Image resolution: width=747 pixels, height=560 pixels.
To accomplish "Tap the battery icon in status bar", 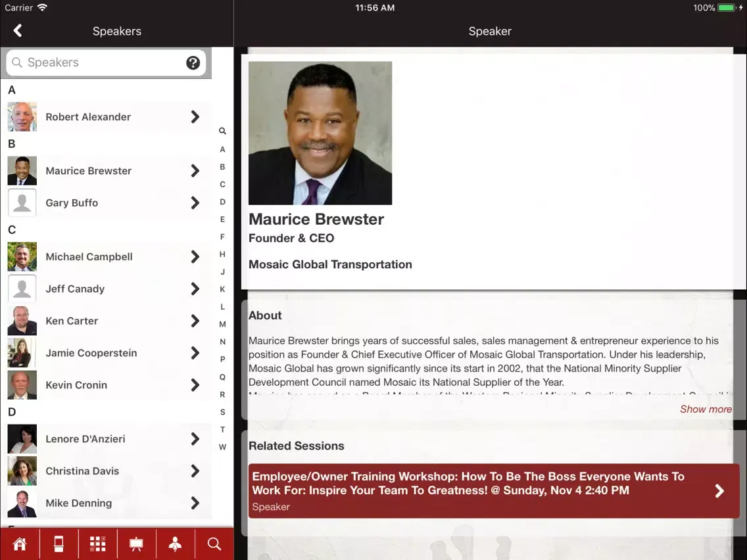I will pos(727,8).
